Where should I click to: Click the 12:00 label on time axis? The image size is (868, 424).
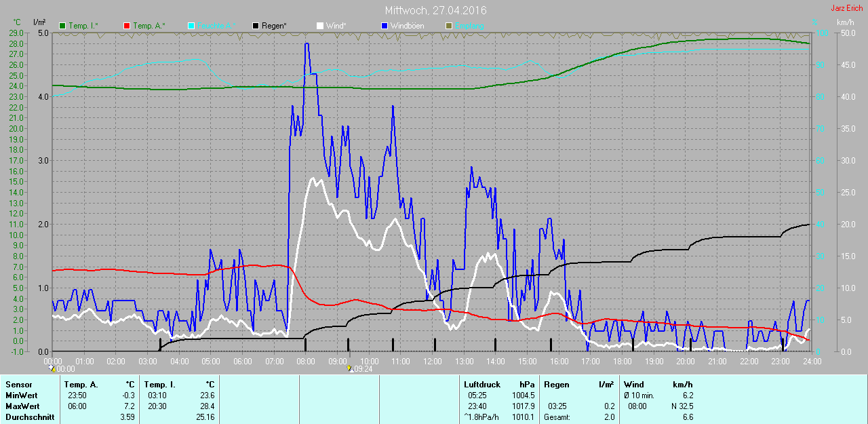433,361
